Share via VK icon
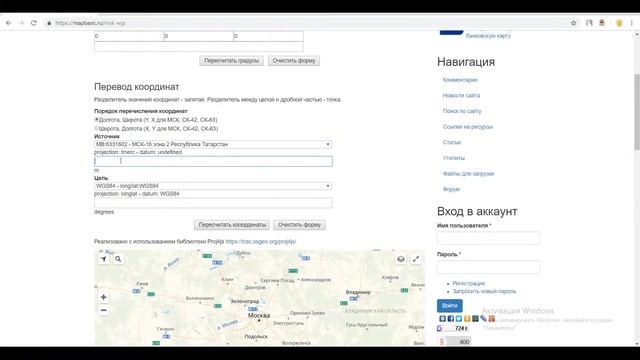The width and height of the screenshot is (640, 360). [443, 318]
